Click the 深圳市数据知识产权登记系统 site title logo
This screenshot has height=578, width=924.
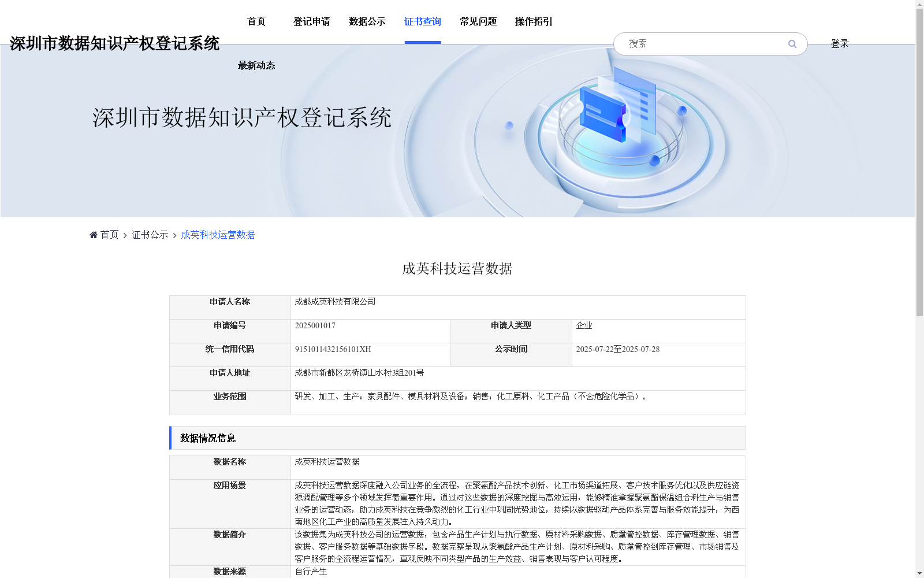click(x=114, y=43)
